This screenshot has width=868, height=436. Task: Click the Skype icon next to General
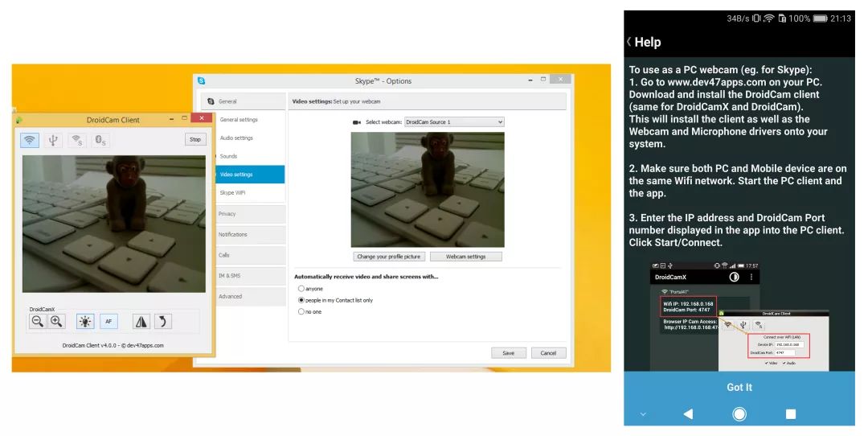[211, 101]
